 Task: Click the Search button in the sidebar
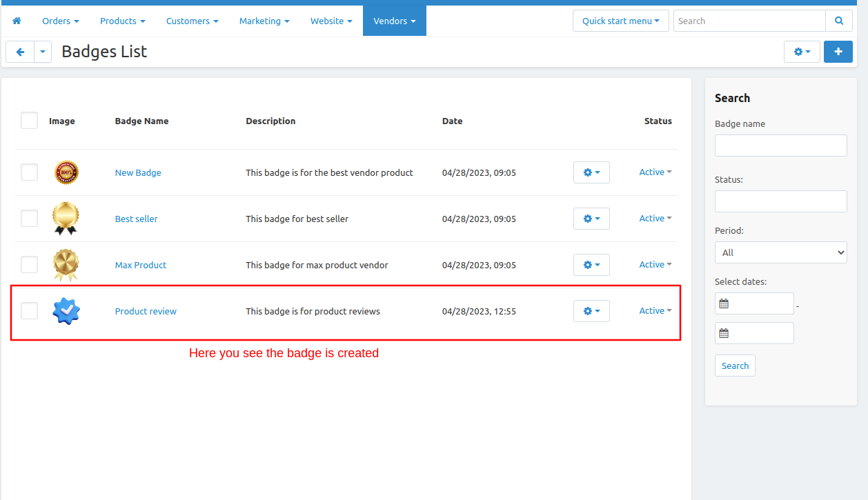click(735, 366)
